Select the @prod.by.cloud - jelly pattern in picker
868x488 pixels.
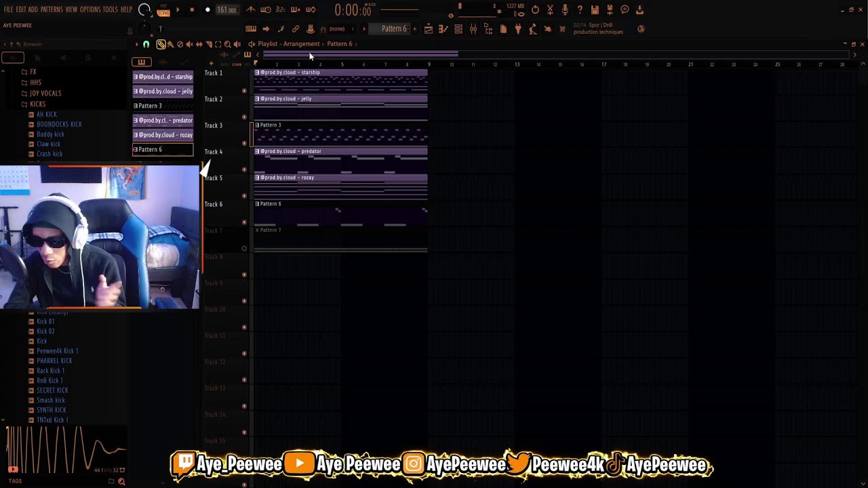163,91
